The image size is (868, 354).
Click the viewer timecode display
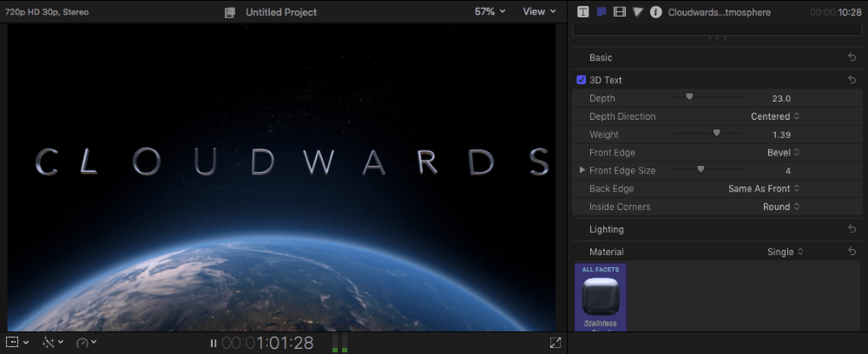point(267,343)
